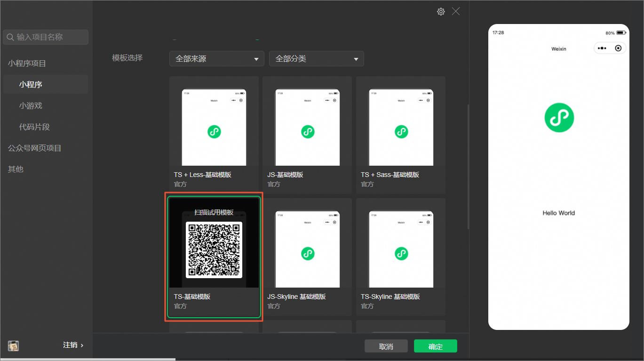Click 官方 under JS-Skyline 基础模版

click(274, 306)
